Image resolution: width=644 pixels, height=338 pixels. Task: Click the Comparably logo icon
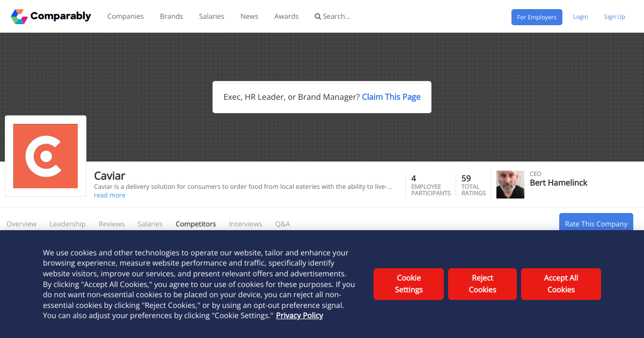point(19,17)
